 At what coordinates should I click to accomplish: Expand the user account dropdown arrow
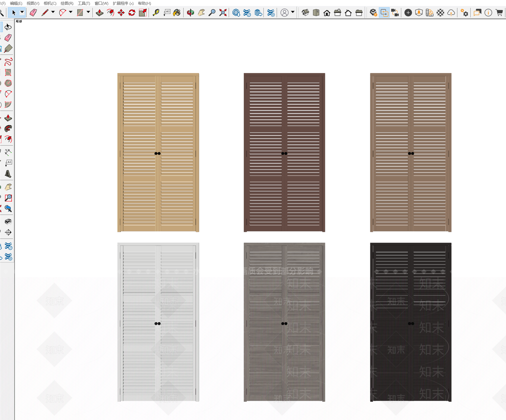pyautogui.click(x=293, y=12)
